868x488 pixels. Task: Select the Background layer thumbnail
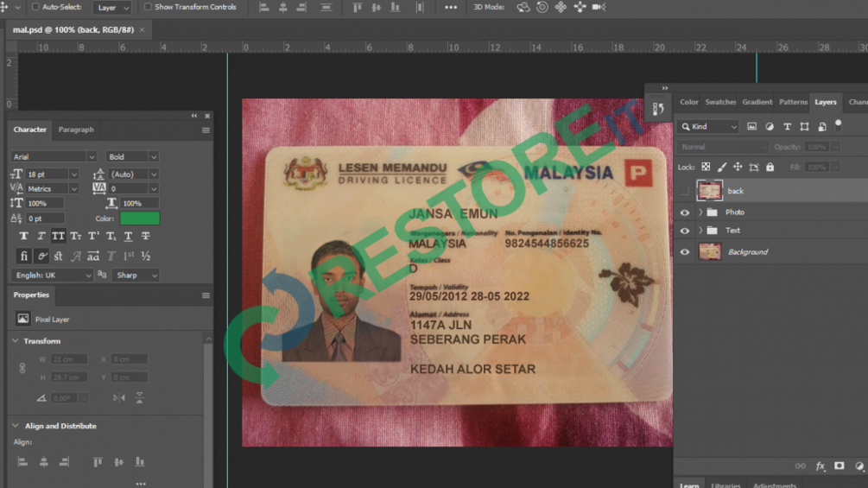point(710,251)
